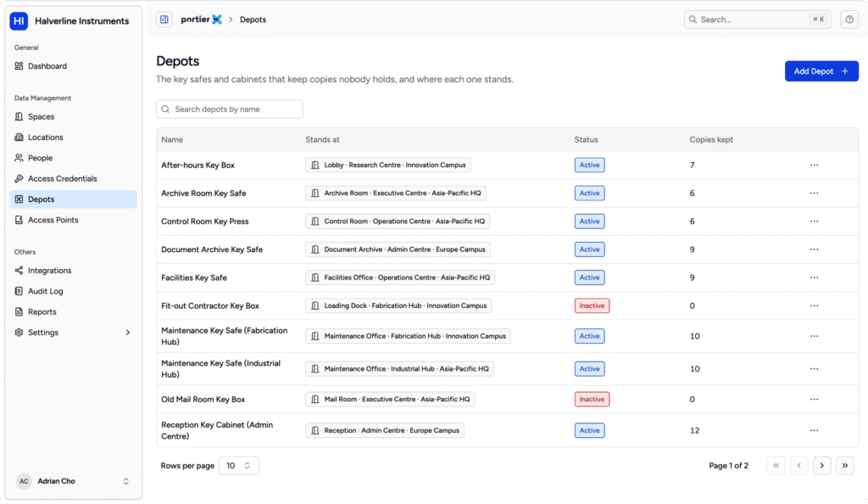868x504 pixels.
Task: Open row actions for Old Mail Room Key Box
Action: point(814,400)
